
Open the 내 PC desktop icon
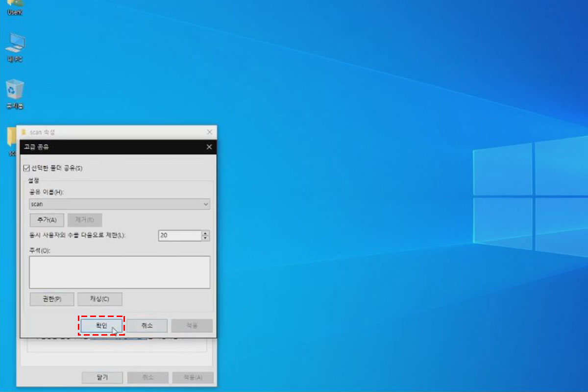(15, 47)
